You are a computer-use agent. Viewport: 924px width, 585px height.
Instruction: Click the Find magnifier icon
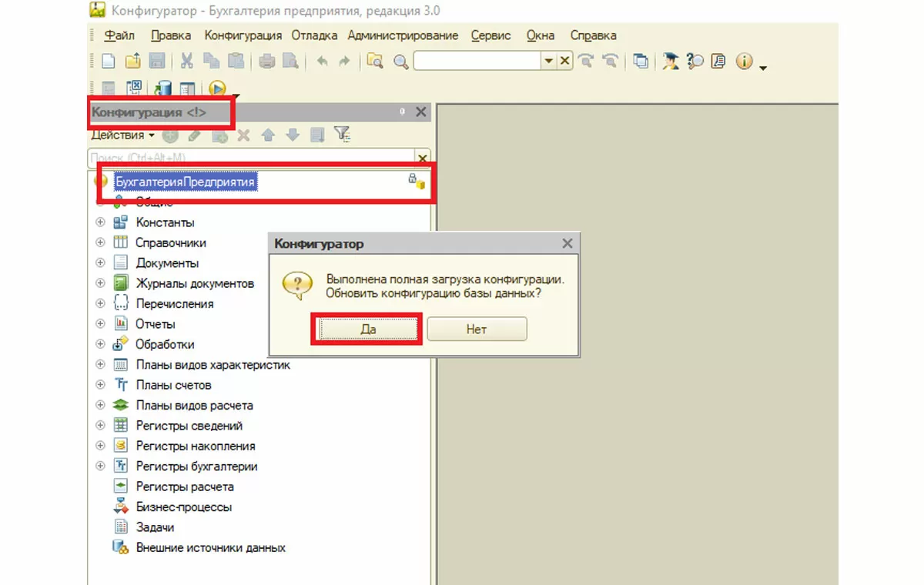(400, 62)
